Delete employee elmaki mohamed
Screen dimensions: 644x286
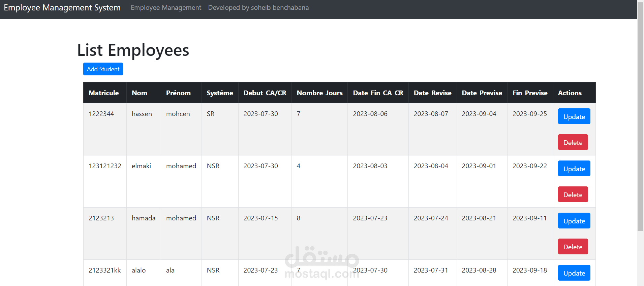pos(573,194)
